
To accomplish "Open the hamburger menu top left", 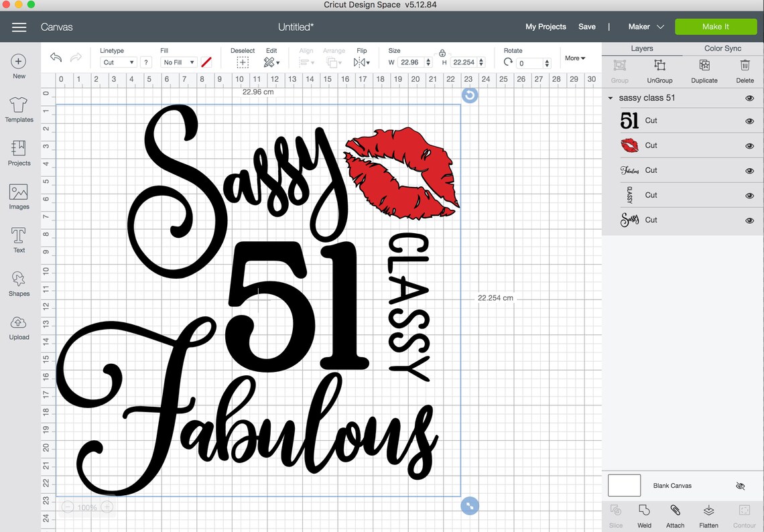I will (19, 27).
